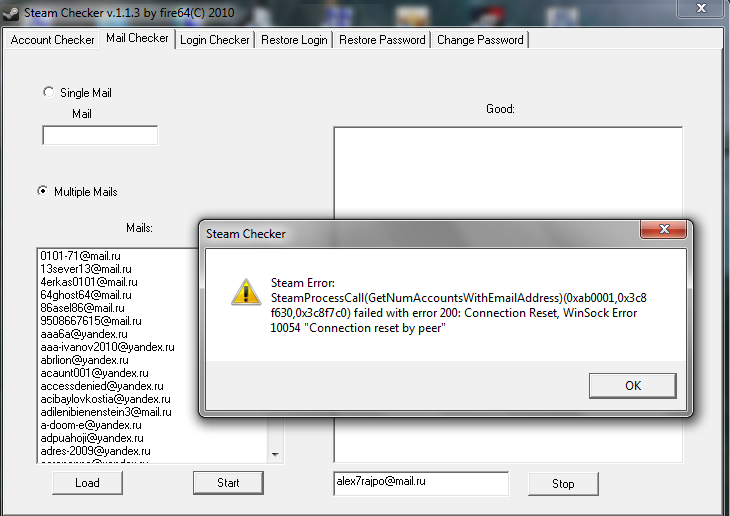
Task: Switch to the Restore Password tab
Action: 382,40
